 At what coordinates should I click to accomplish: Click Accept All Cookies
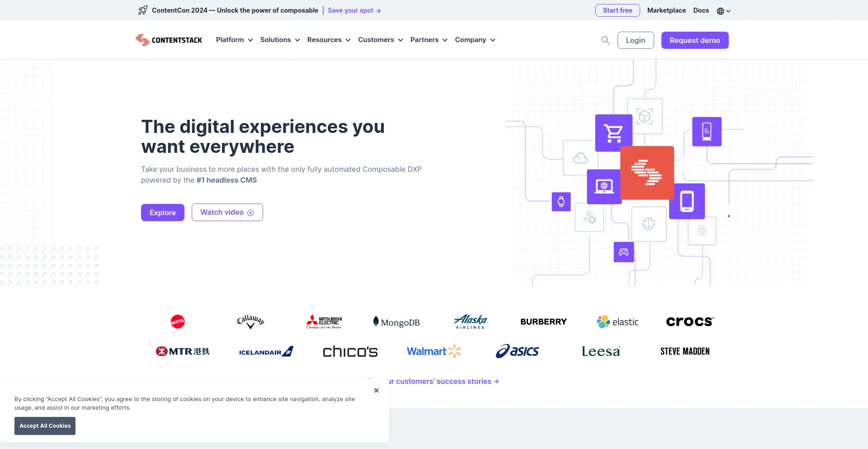[45, 426]
